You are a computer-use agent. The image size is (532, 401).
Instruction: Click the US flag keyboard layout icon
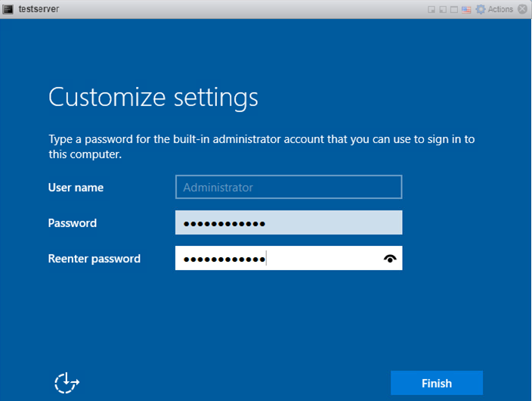pos(466,10)
